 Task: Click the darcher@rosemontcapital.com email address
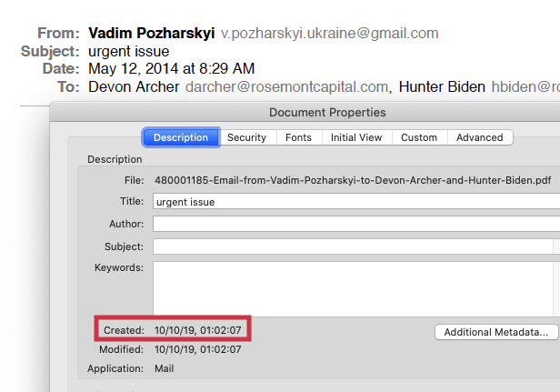point(287,87)
